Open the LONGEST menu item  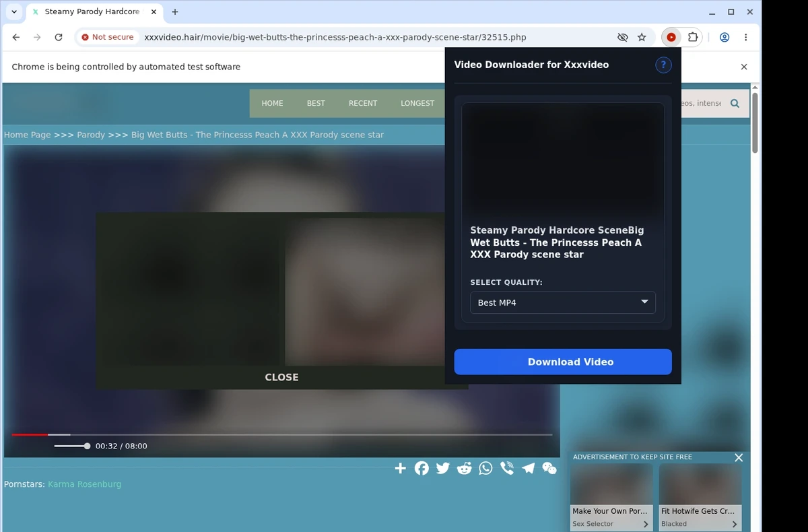(x=417, y=103)
